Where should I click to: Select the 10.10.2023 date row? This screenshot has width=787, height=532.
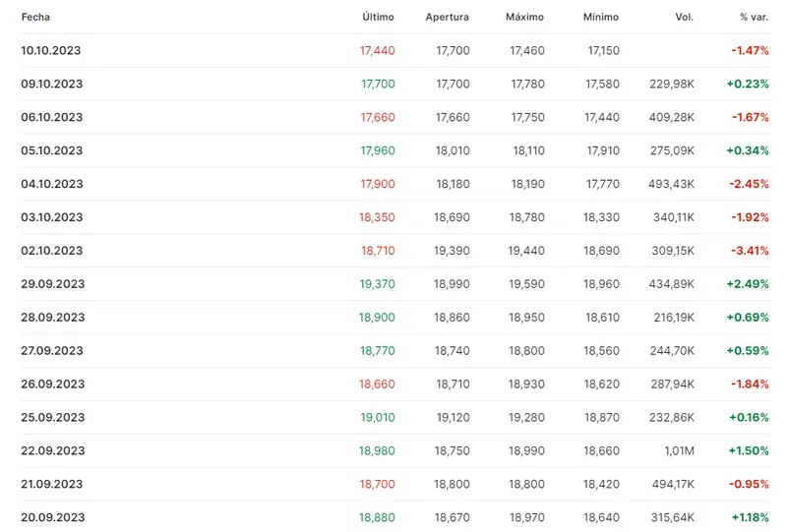pyautogui.click(x=51, y=50)
